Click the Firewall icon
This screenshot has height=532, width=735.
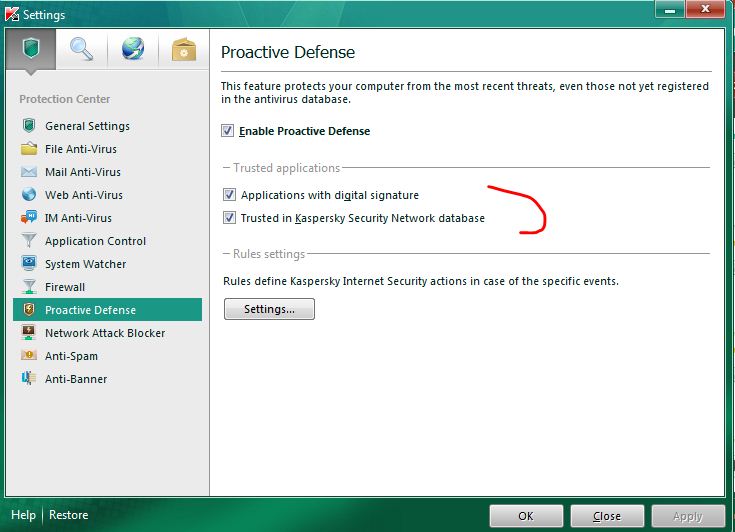pyautogui.click(x=29, y=286)
